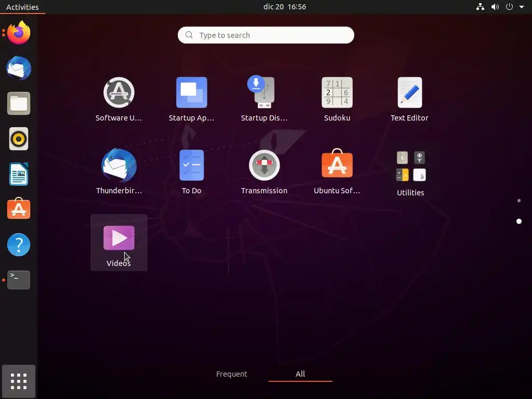The width and height of the screenshot is (532, 399).
Task: Click the power icon in top bar
Action: pyautogui.click(x=509, y=6)
